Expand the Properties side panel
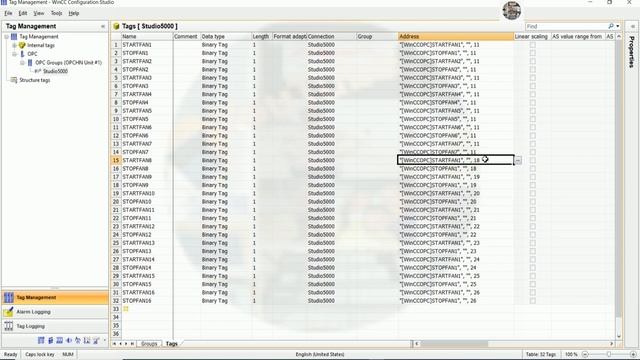 [x=632, y=26]
